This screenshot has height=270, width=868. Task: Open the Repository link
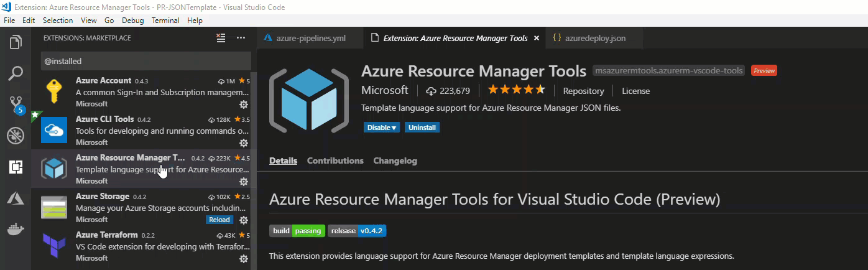(x=583, y=91)
